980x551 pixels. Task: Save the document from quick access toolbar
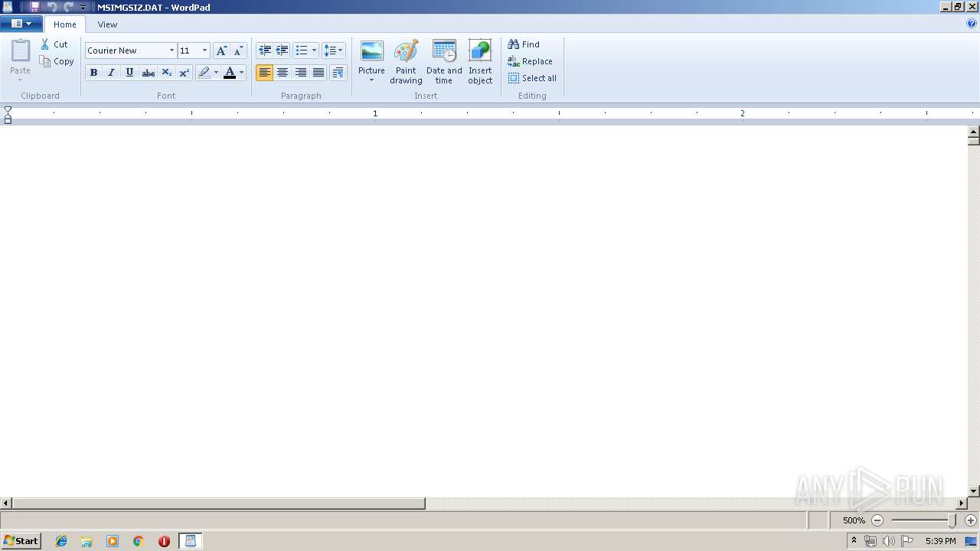pyautogui.click(x=34, y=7)
